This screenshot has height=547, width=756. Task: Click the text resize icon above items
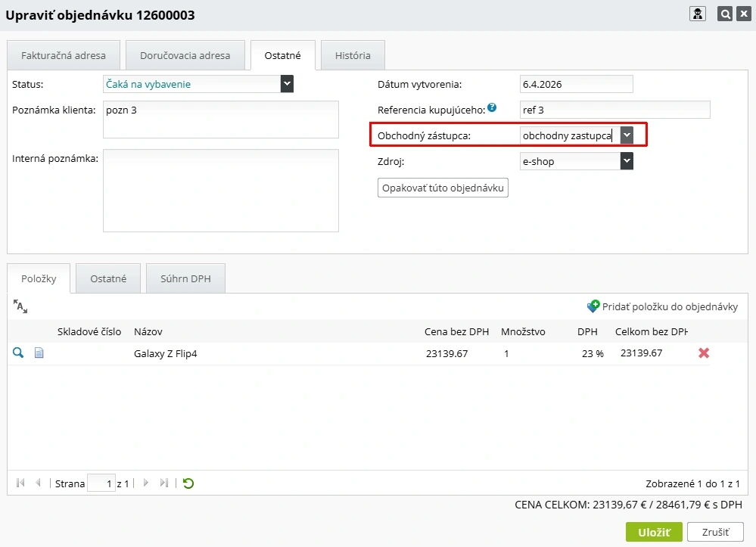tap(20, 306)
